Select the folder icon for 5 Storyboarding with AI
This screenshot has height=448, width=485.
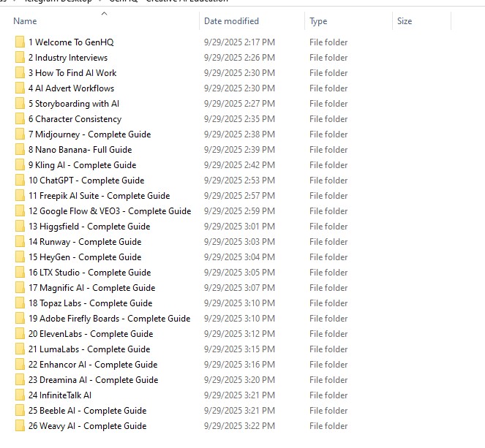(x=20, y=104)
